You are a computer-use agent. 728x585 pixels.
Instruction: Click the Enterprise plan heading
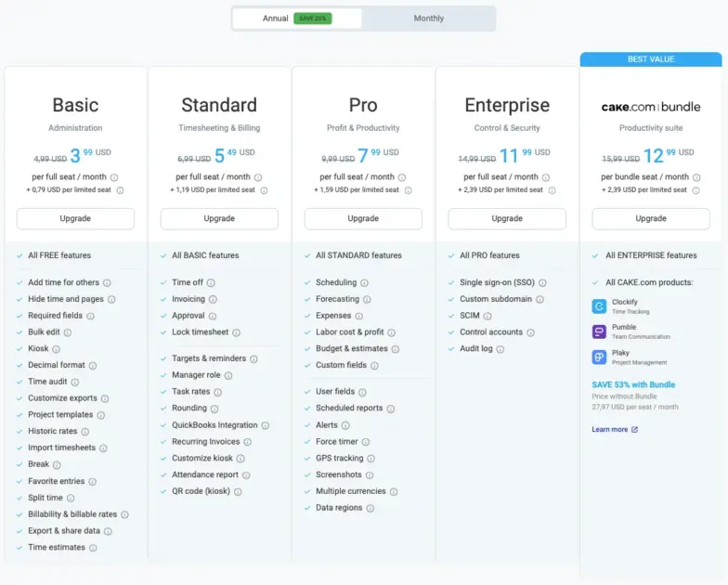point(507,106)
